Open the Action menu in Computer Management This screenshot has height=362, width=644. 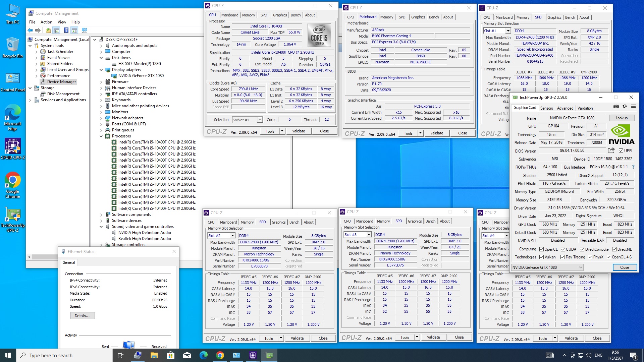click(46, 22)
